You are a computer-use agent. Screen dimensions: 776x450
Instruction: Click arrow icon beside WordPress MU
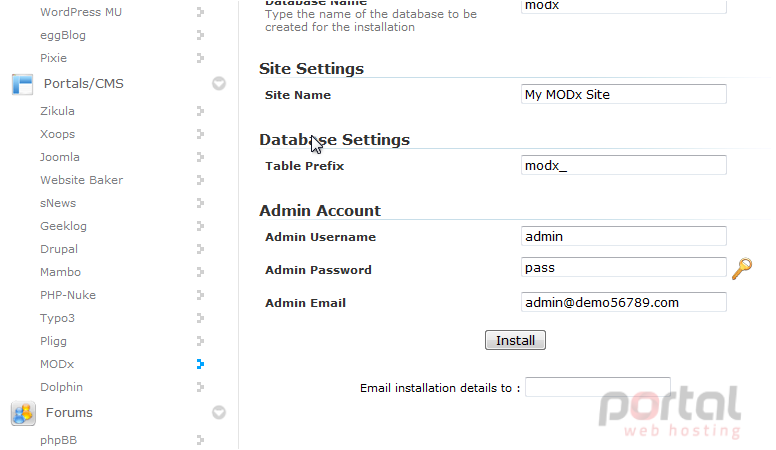click(200, 12)
